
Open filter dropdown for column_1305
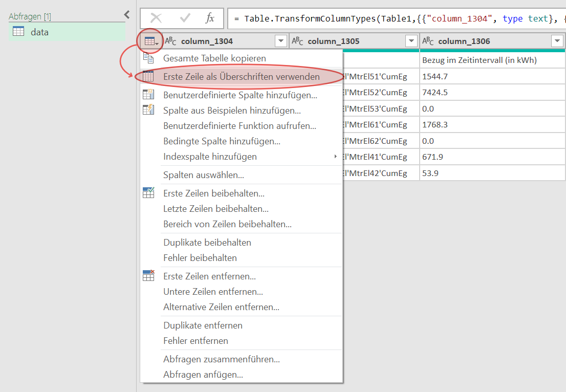tap(411, 41)
